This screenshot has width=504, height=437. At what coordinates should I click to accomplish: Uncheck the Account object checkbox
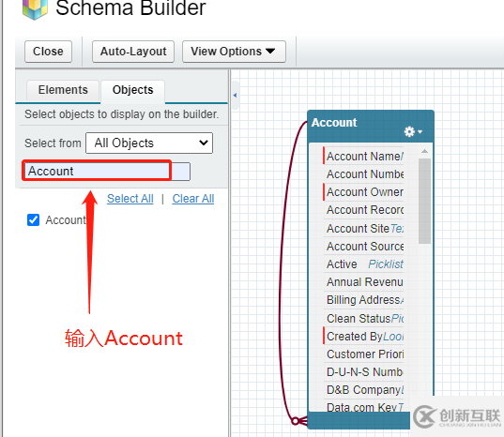(34, 220)
